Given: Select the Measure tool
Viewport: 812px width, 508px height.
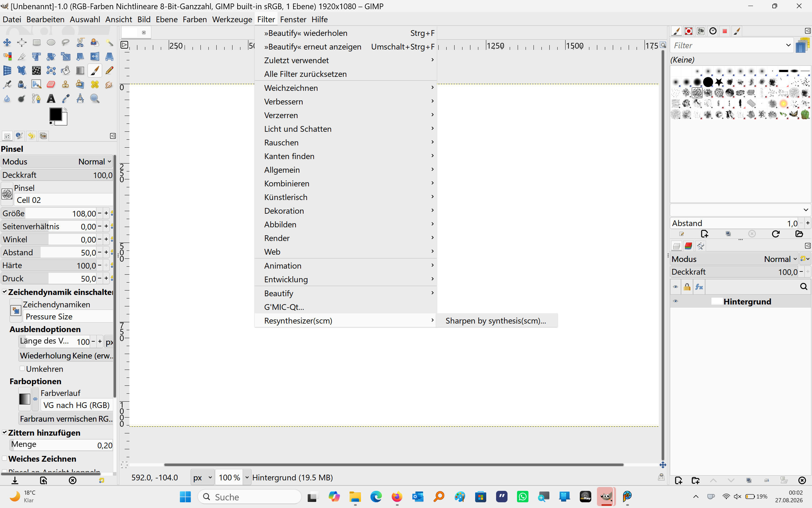Looking at the screenshot, I should coord(80,98).
